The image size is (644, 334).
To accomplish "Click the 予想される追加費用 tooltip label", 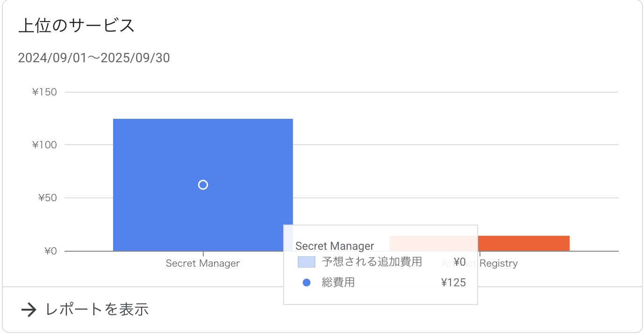I will click(x=372, y=262).
